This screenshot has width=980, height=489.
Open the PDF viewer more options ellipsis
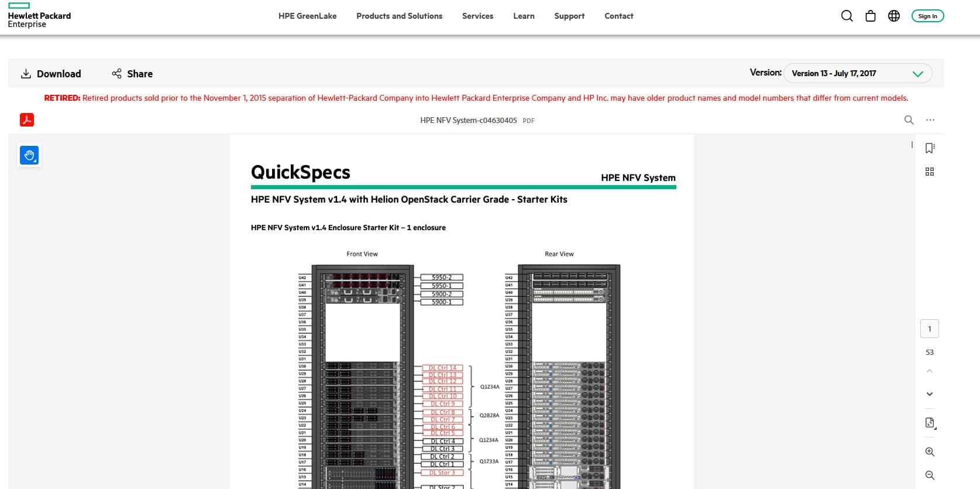pyautogui.click(x=930, y=120)
